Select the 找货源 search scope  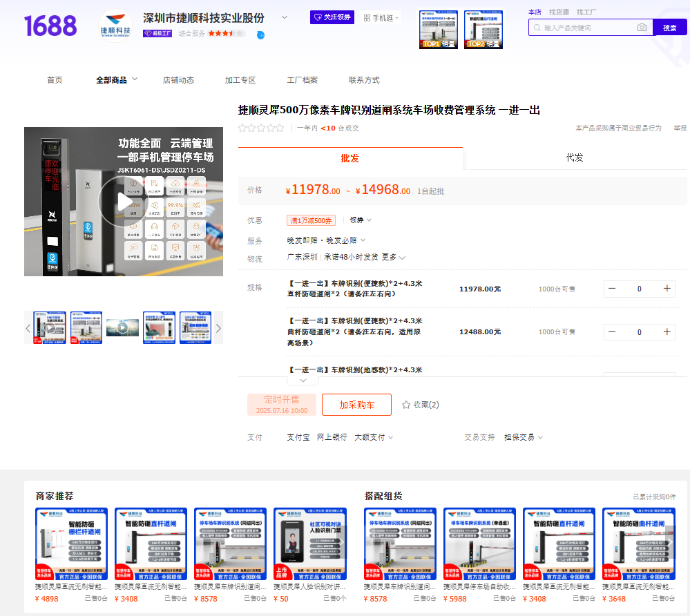[x=559, y=12]
